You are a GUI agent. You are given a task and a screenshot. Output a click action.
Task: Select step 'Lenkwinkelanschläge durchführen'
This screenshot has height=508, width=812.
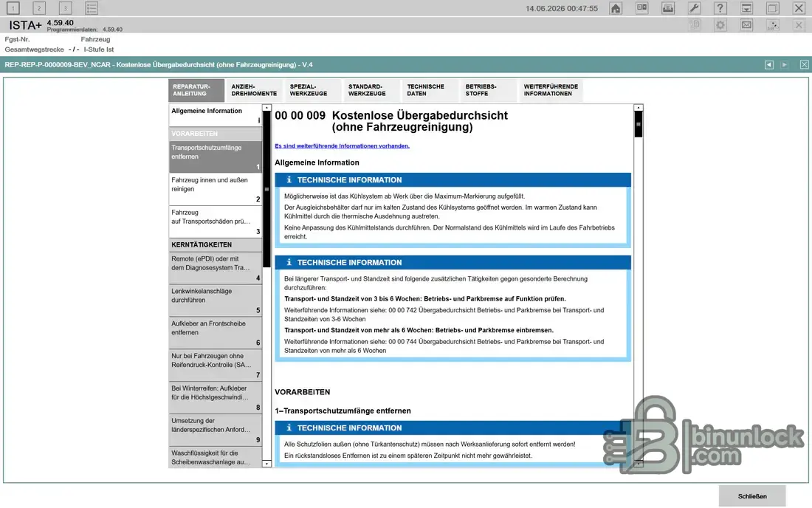pos(216,301)
